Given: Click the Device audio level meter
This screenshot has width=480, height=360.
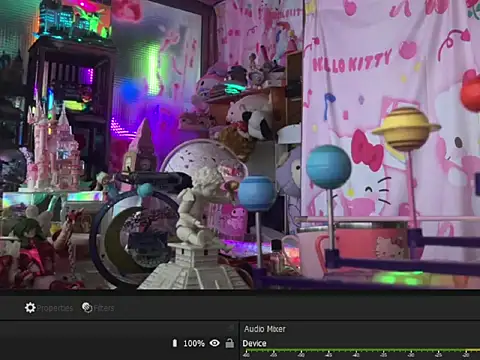Looking at the screenshot, I should click(x=361, y=351).
